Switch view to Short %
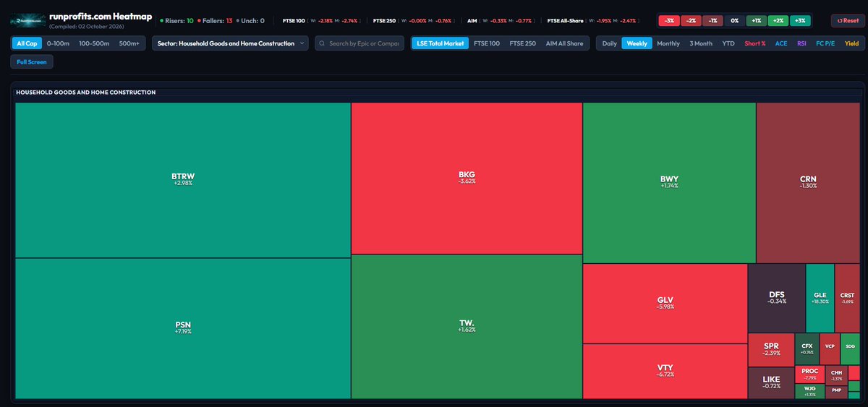 [754, 43]
